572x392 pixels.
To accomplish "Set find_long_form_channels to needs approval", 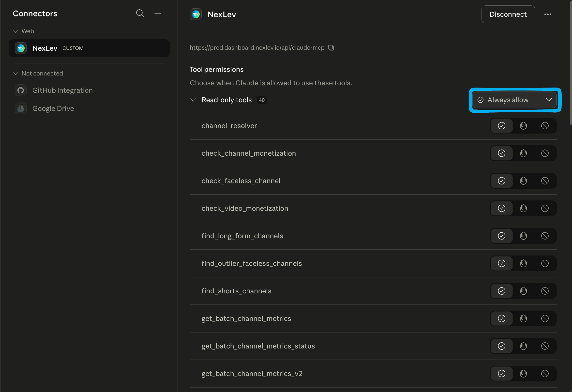I will tap(523, 236).
